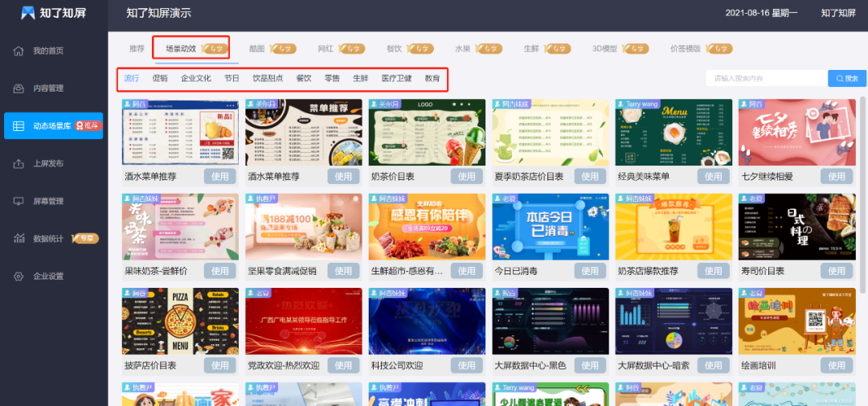Open the 奶茶店爆款推荐 thumbnail
This screenshot has width=868, height=406.
point(674,227)
